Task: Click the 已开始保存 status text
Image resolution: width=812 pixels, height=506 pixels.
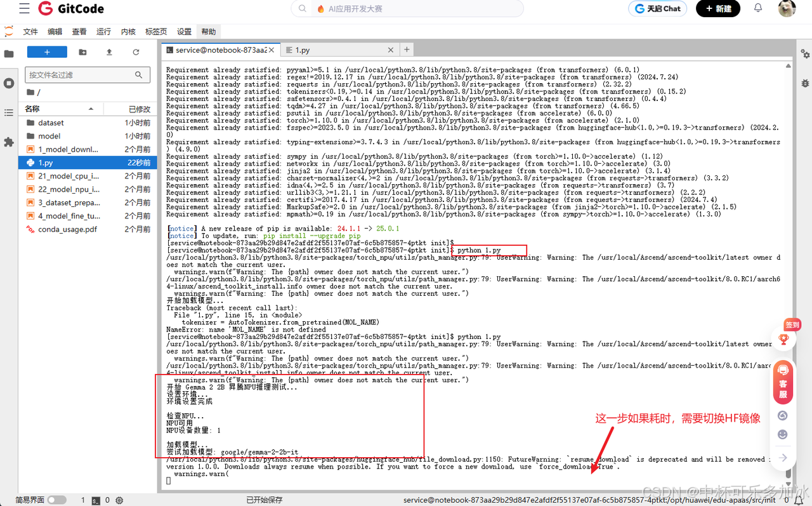Action: tap(265, 500)
